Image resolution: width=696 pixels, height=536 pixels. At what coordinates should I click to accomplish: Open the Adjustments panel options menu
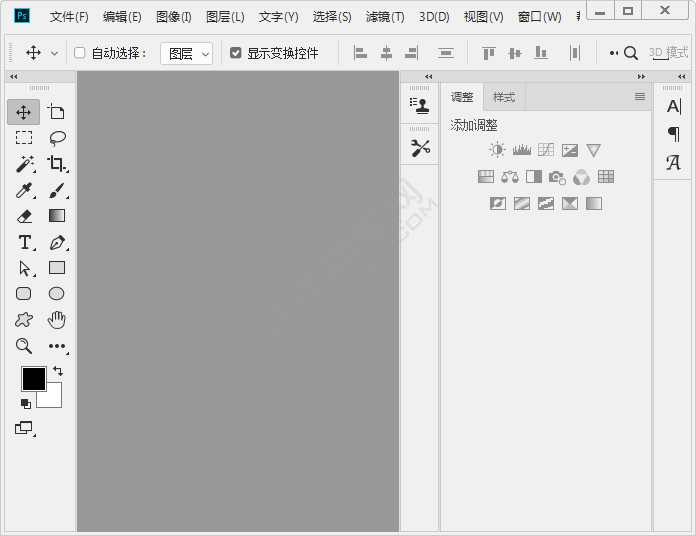tap(640, 97)
